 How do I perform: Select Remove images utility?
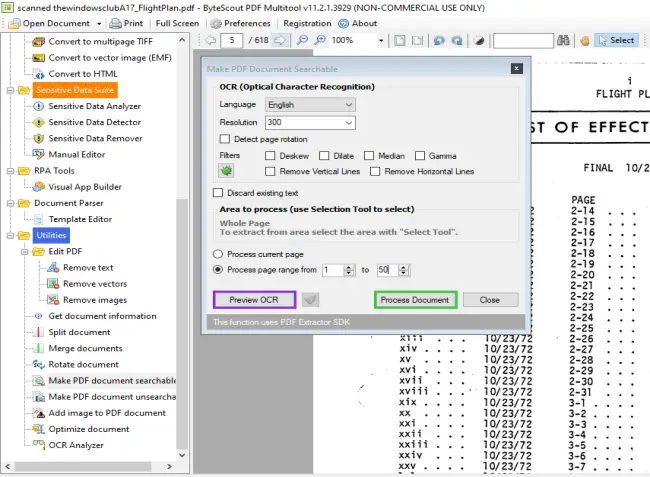tap(95, 300)
